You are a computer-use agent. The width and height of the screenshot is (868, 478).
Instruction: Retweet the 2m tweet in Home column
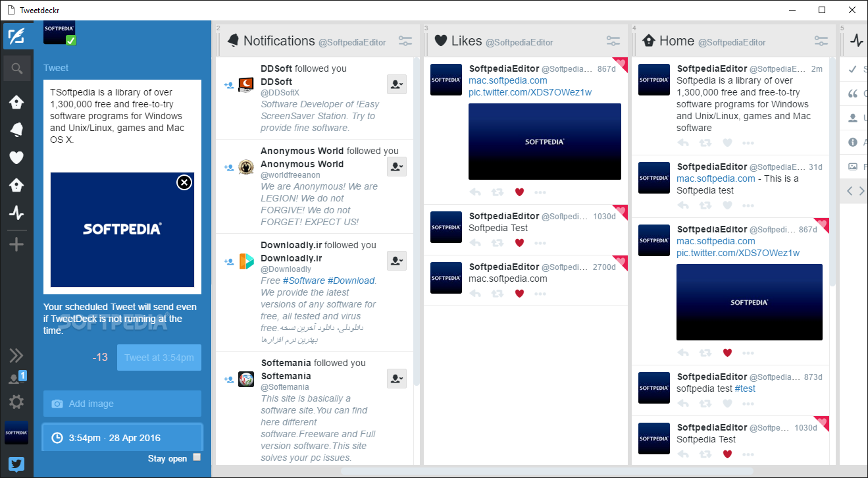point(705,143)
